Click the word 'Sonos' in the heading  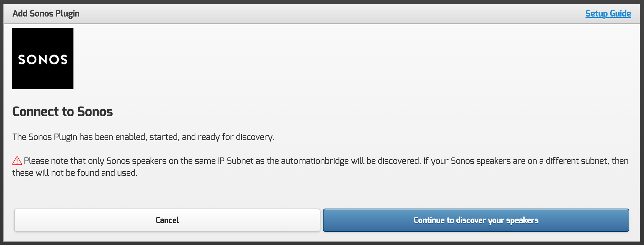click(x=95, y=112)
